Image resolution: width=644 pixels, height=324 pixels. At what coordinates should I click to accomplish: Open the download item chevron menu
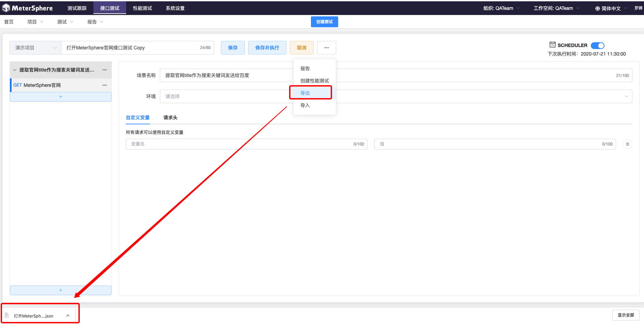tap(68, 315)
